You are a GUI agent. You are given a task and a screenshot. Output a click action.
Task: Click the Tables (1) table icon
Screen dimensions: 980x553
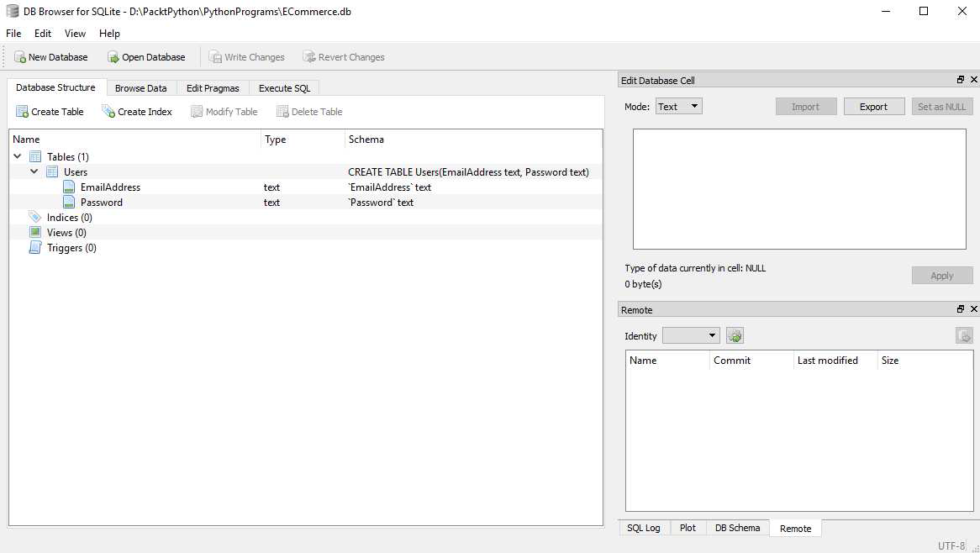pyautogui.click(x=35, y=157)
